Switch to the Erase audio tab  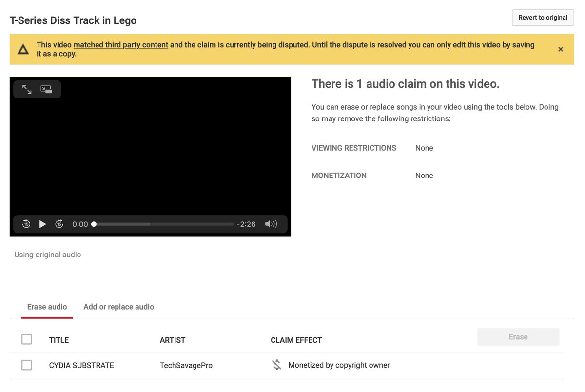pos(47,307)
